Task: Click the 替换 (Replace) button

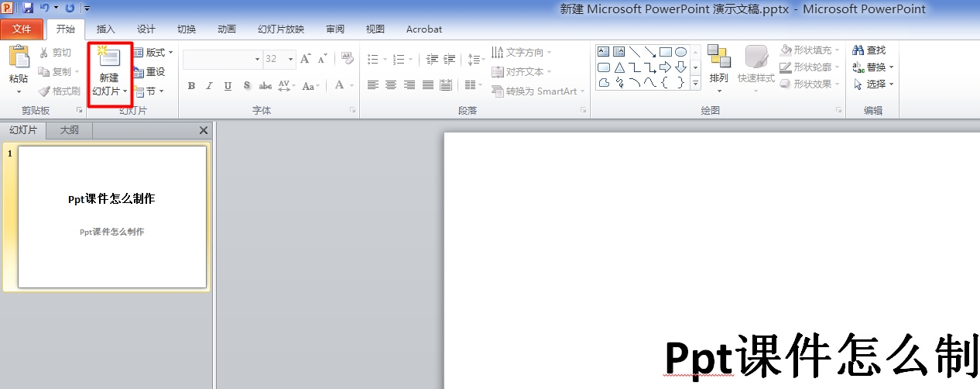Action: (872, 67)
